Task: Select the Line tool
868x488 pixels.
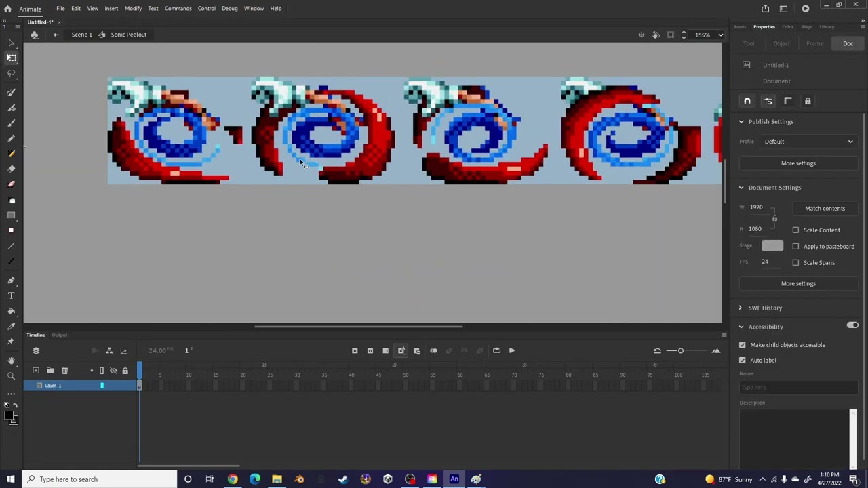Action: pyautogui.click(x=11, y=246)
